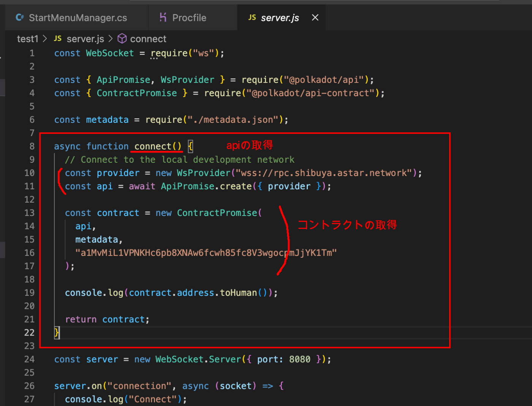The width and height of the screenshot is (532, 406).
Task: Click the closing brace on line 22
Action: (57, 333)
